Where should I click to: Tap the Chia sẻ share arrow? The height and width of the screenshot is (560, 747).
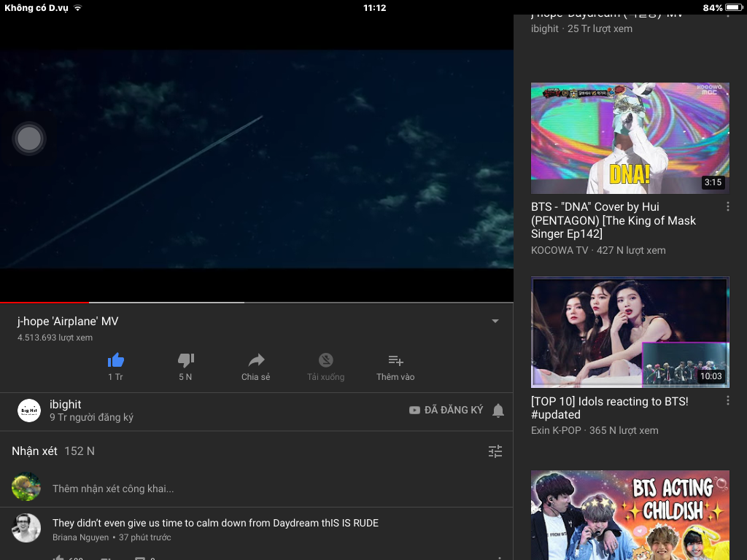click(256, 361)
